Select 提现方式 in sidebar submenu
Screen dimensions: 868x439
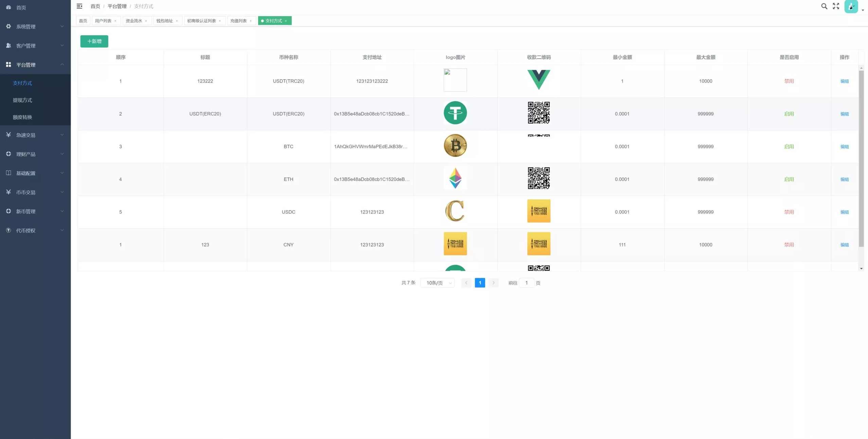tap(22, 100)
